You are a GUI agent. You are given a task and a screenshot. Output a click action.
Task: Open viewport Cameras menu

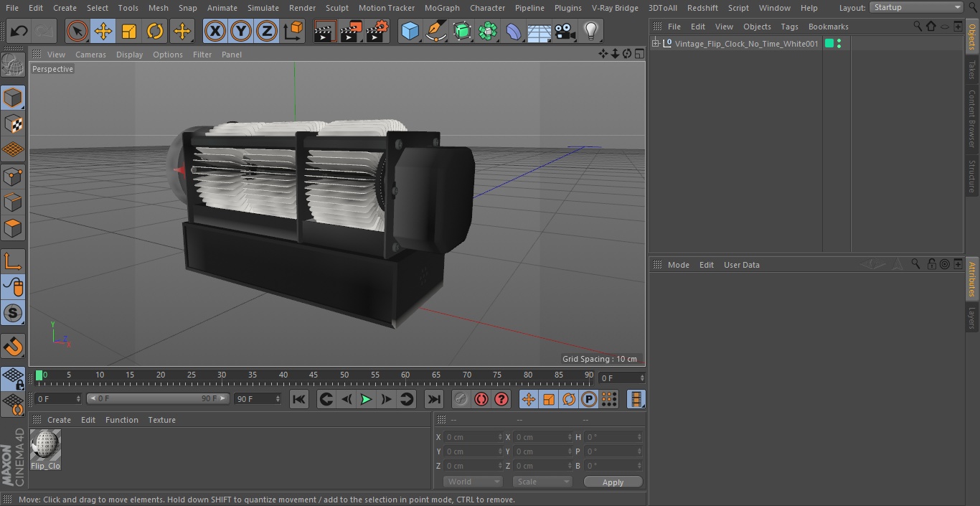tap(90, 55)
